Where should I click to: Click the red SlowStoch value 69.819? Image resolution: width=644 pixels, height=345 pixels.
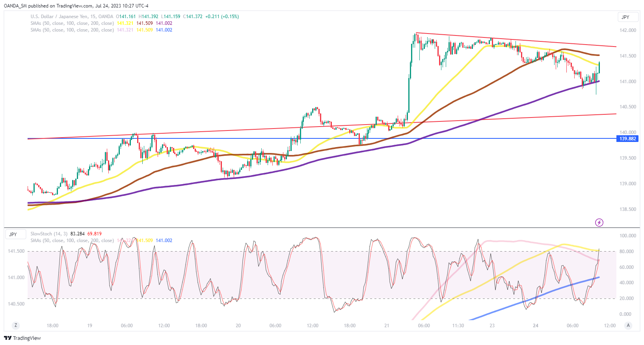[95, 234]
